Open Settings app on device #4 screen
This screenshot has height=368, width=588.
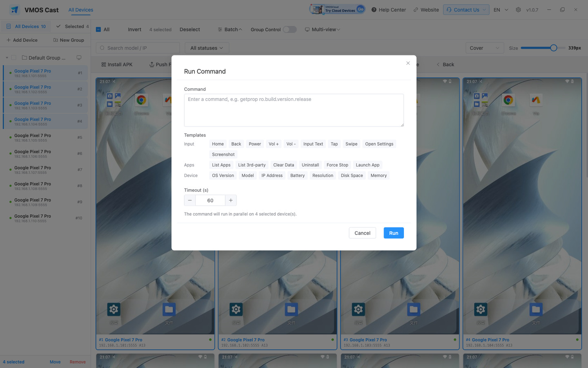tap(481, 309)
